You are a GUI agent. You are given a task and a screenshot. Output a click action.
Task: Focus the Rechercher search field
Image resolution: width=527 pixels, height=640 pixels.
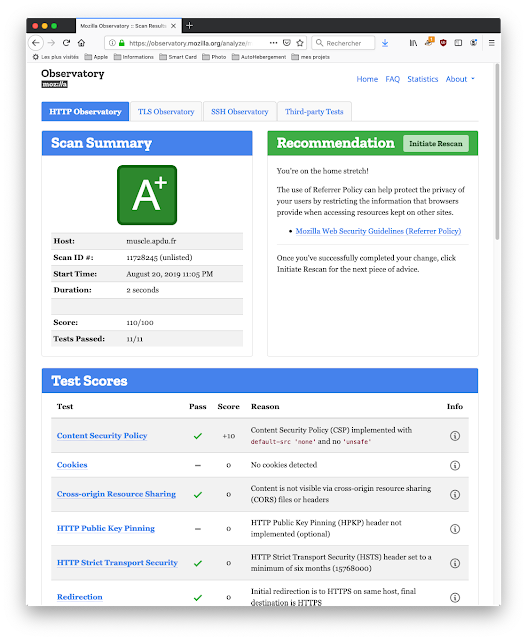[343, 43]
